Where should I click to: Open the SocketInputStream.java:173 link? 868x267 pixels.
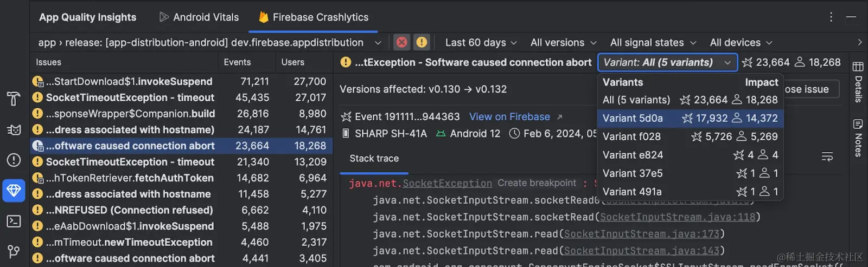[x=641, y=234]
